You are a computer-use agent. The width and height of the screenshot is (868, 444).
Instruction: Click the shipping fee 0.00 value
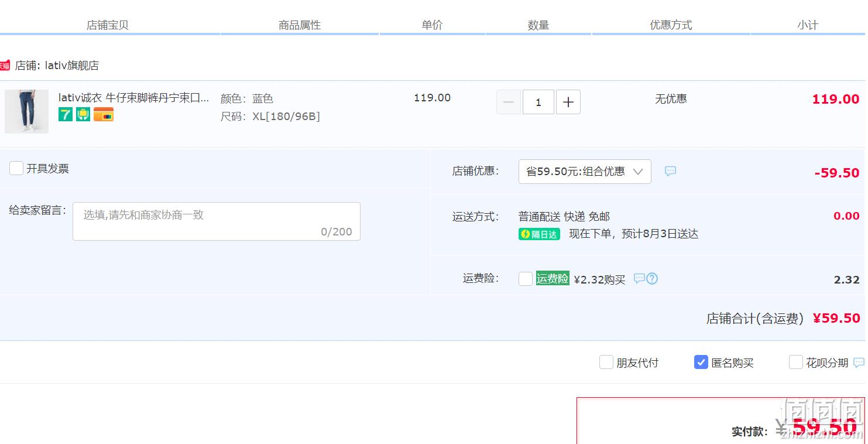point(846,216)
